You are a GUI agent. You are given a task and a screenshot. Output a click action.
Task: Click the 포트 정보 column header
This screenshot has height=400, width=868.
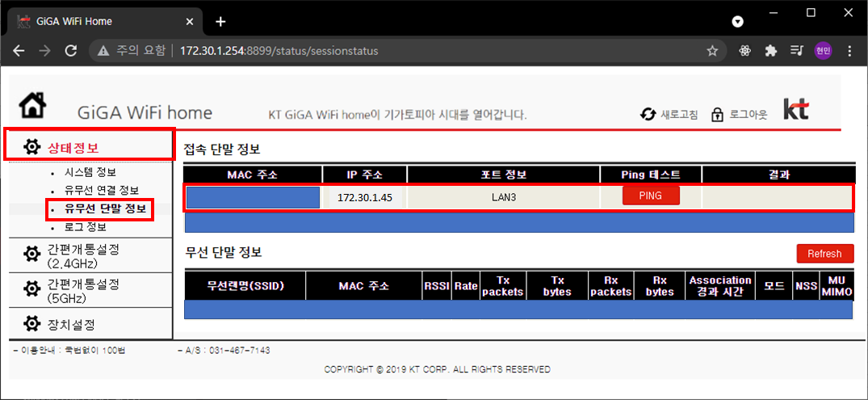(x=503, y=175)
